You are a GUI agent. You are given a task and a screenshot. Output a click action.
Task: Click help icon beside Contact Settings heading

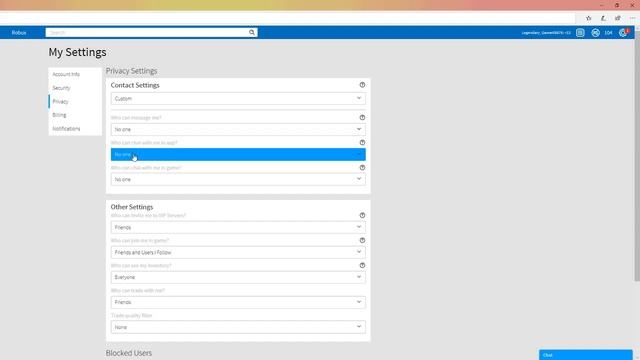click(362, 85)
